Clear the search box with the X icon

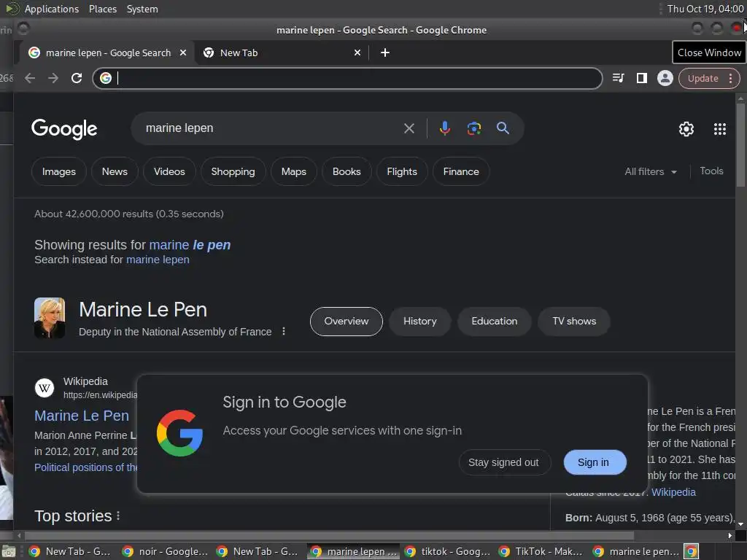click(x=409, y=128)
